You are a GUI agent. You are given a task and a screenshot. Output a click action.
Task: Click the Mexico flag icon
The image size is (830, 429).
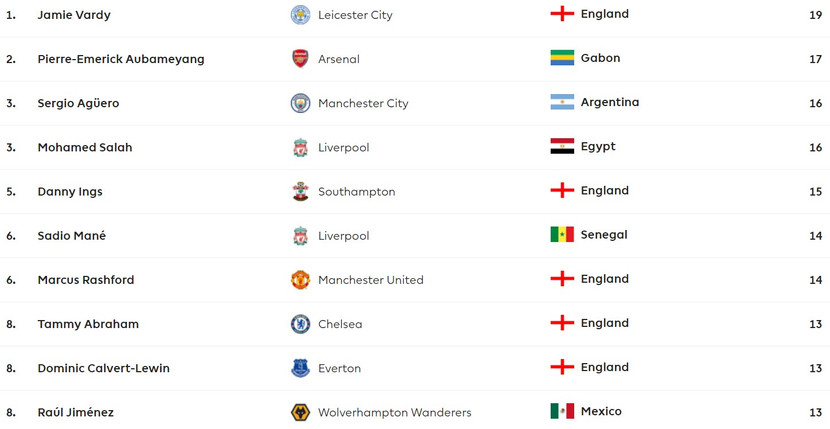pyautogui.click(x=562, y=411)
